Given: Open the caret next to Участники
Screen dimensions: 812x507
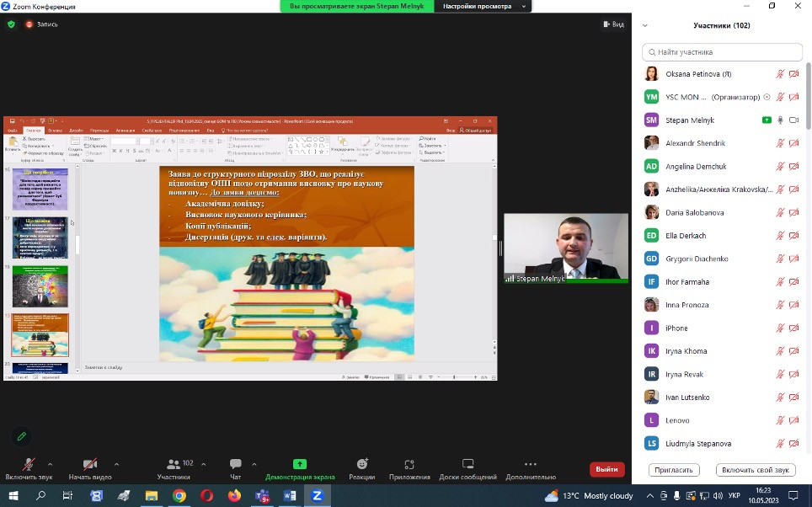Looking at the screenshot, I should point(204,464).
